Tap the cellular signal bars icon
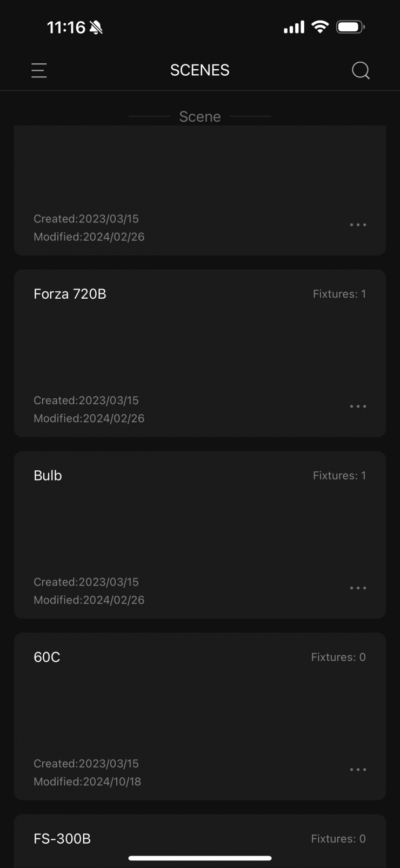The image size is (400, 868). coord(294,27)
